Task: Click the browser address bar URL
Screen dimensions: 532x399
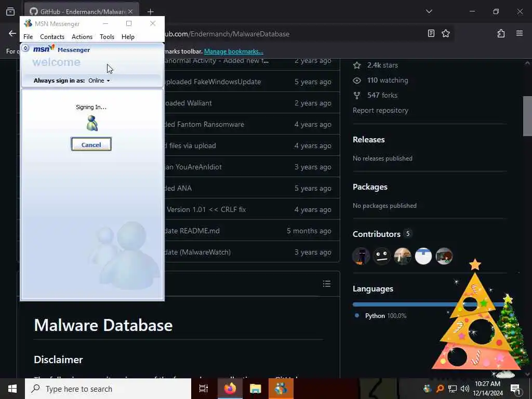Action: [227, 34]
